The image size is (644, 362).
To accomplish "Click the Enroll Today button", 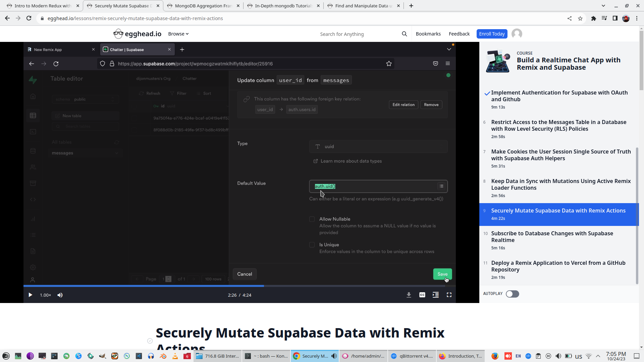I will (x=491, y=34).
